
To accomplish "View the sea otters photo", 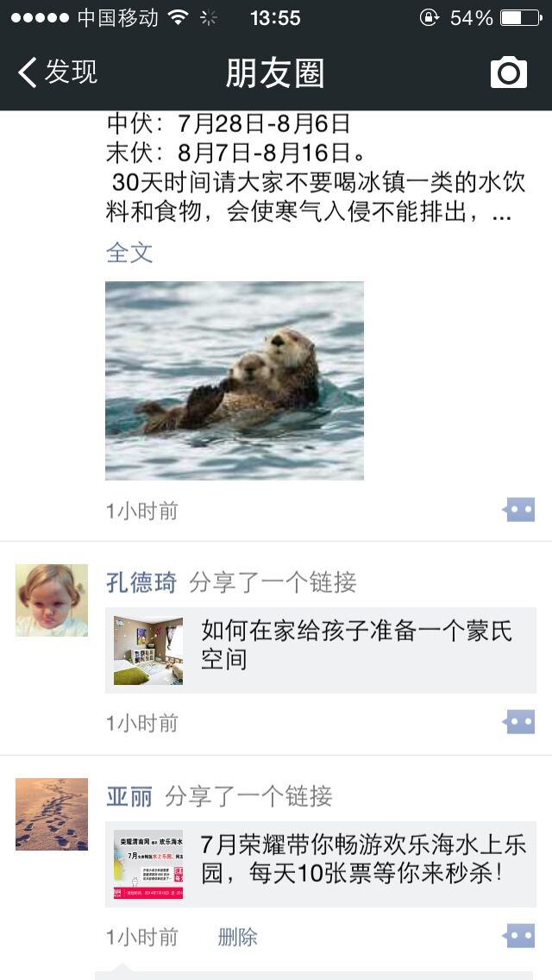I will 235,380.
